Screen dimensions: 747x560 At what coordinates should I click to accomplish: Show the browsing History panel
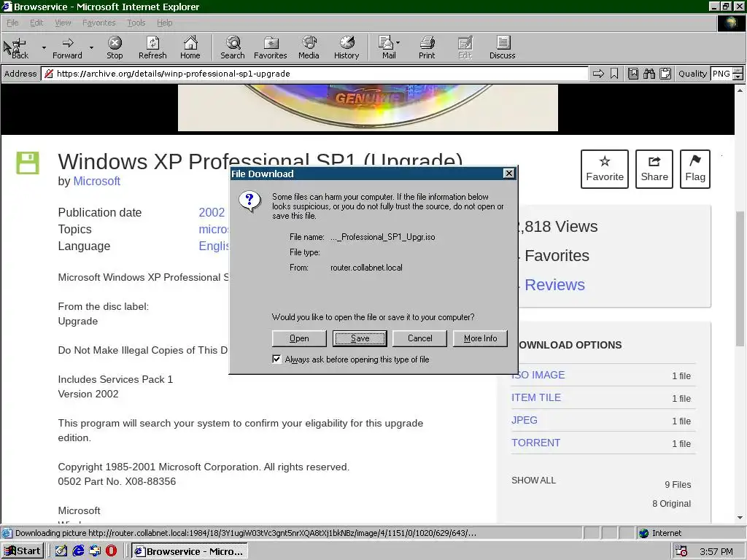click(347, 48)
